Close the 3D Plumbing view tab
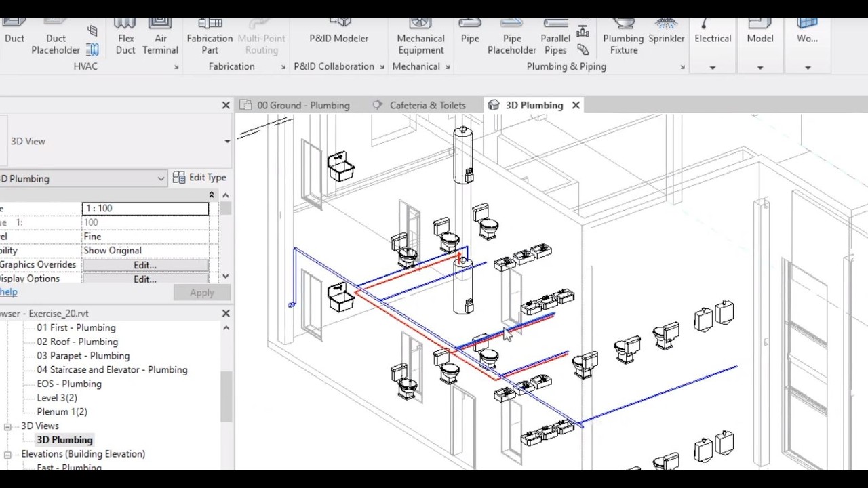 coord(576,105)
